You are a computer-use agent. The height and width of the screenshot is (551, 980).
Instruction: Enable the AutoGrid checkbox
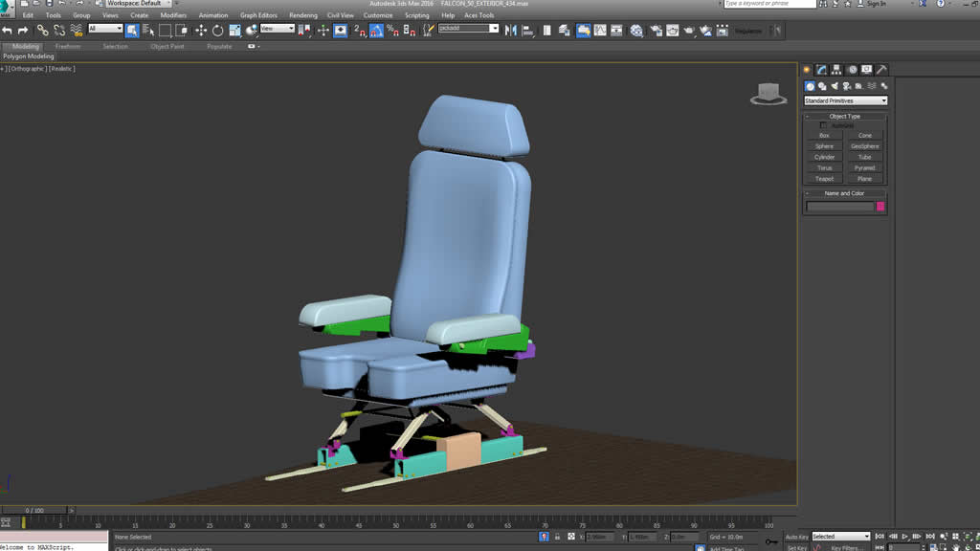(823, 125)
